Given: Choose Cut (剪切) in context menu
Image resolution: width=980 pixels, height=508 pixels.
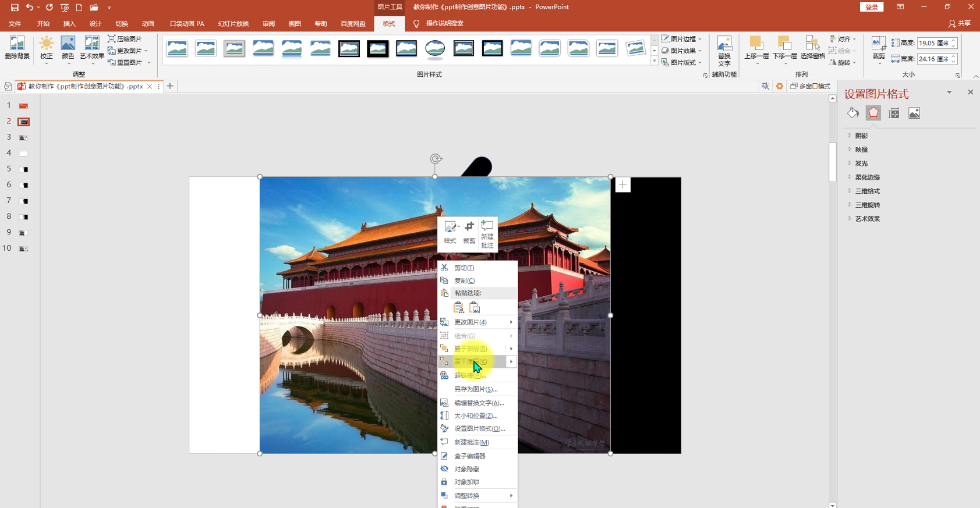Looking at the screenshot, I should pos(477,268).
